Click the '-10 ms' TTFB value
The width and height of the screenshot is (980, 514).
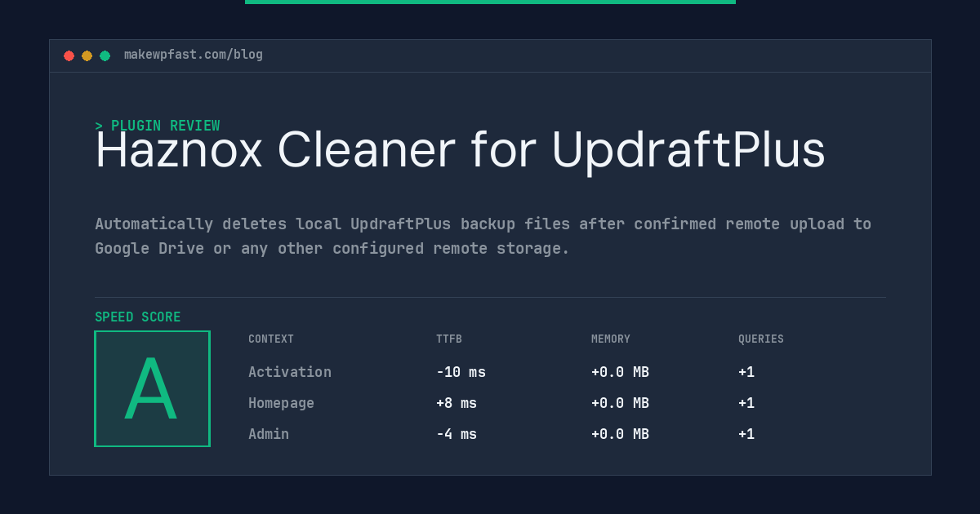(x=461, y=372)
